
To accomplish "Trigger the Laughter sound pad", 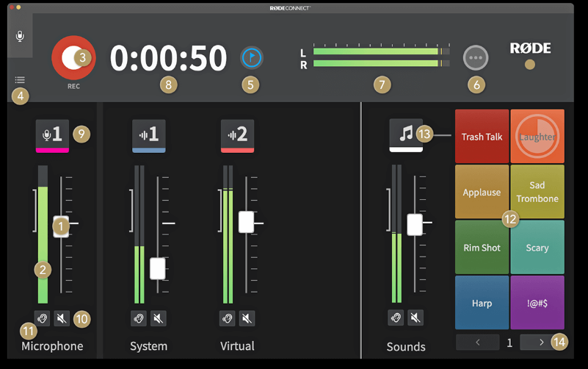I will pyautogui.click(x=537, y=136).
